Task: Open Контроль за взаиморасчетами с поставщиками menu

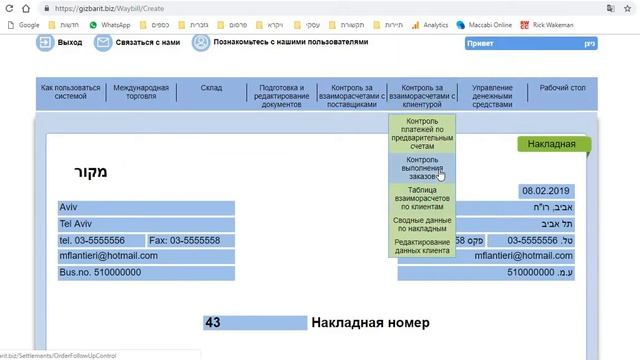Action: tap(352, 96)
